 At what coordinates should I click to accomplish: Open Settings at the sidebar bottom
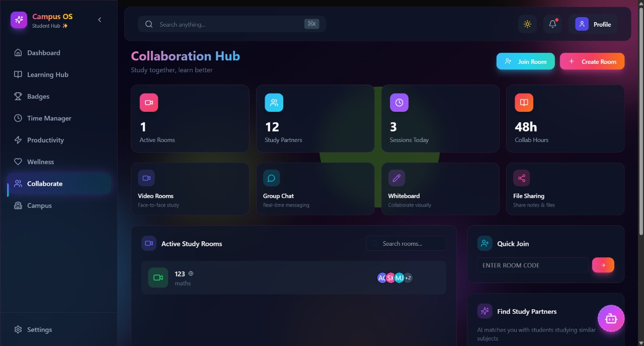[x=58, y=329]
